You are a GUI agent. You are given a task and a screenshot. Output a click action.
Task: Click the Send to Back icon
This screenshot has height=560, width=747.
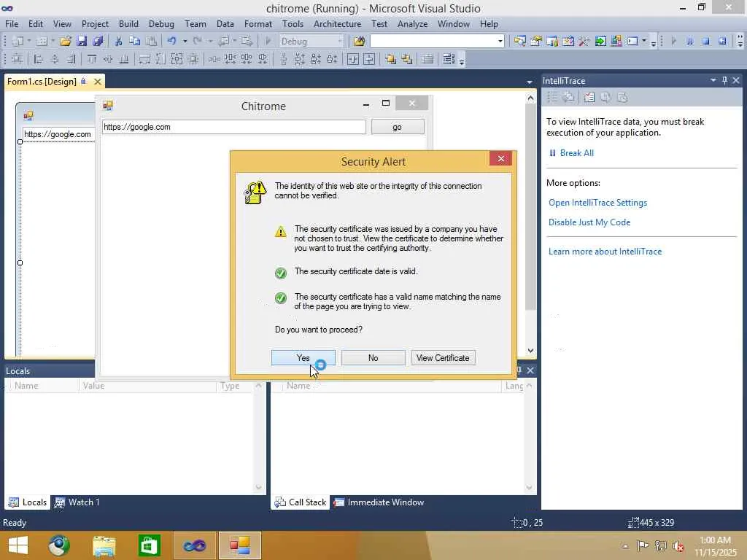(406, 60)
